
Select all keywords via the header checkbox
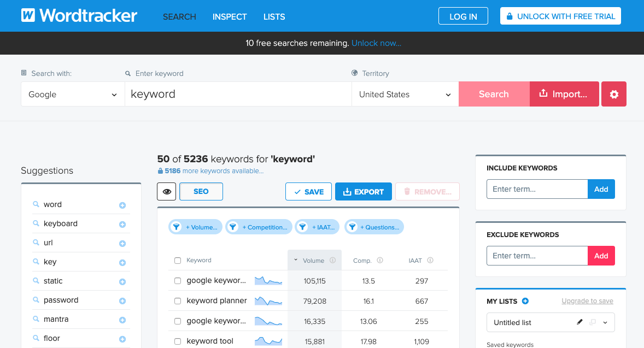tap(178, 261)
